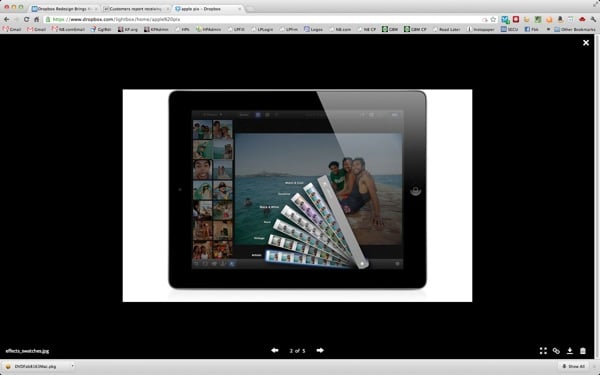The image size is (600, 375).
Task: Download effects_swatches.jpg
Action: tap(570, 351)
